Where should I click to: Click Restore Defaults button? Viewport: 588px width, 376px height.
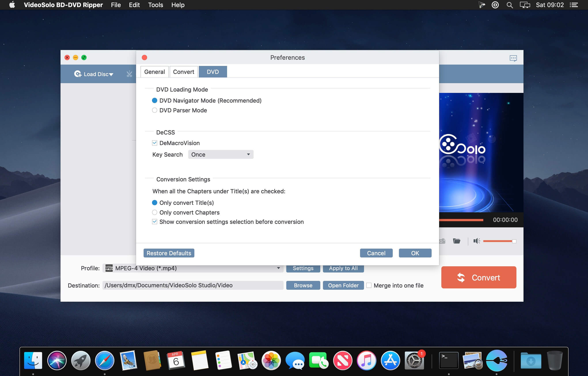[169, 253]
